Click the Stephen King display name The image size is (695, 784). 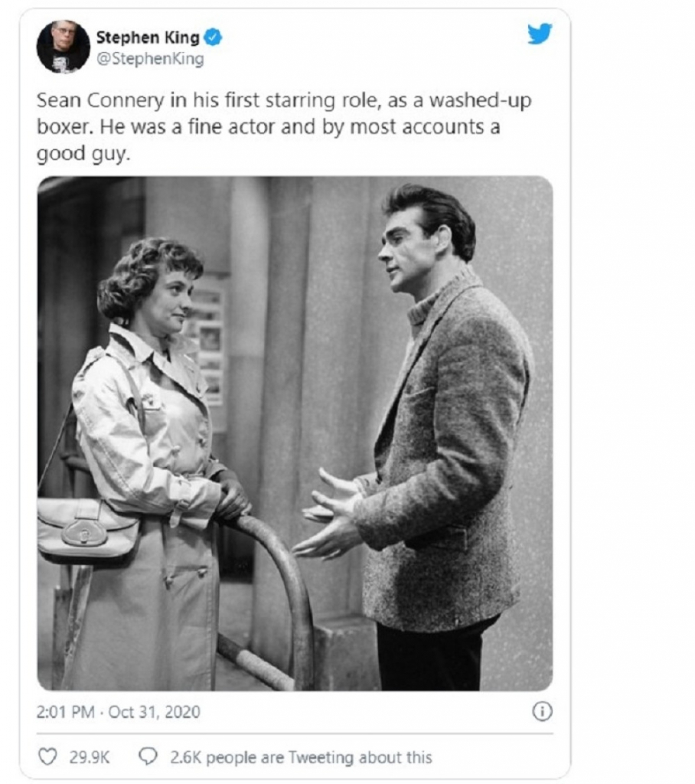pyautogui.click(x=148, y=37)
